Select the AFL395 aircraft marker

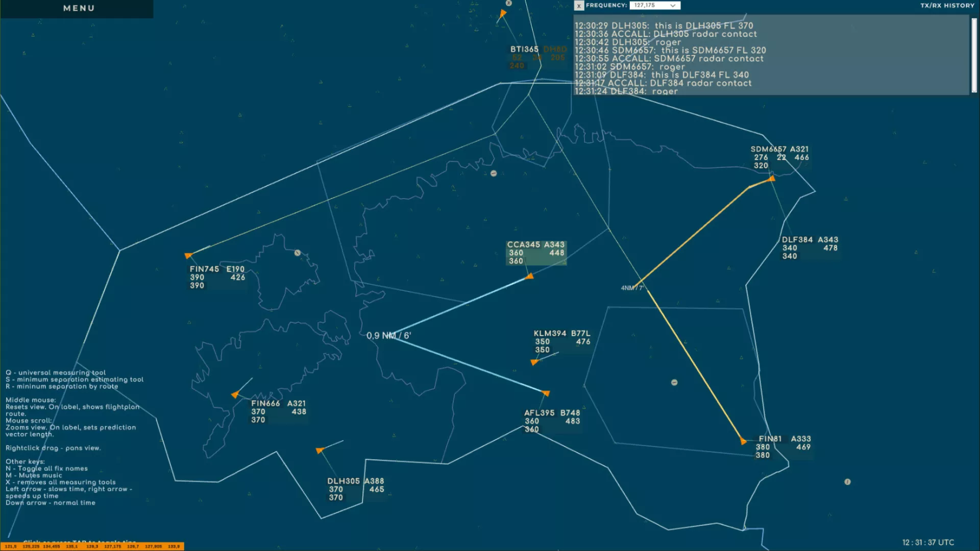click(546, 393)
